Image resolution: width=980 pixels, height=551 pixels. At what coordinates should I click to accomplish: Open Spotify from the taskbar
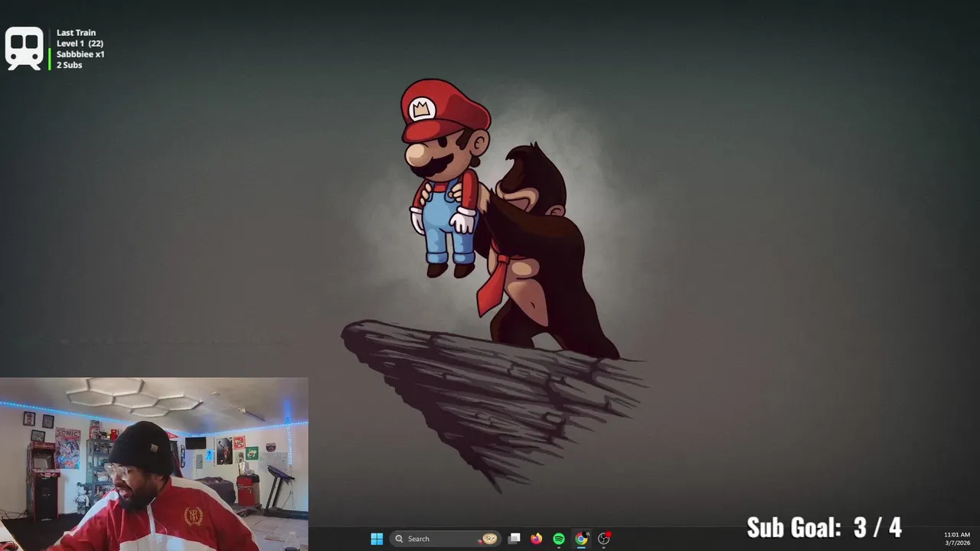pos(559,539)
